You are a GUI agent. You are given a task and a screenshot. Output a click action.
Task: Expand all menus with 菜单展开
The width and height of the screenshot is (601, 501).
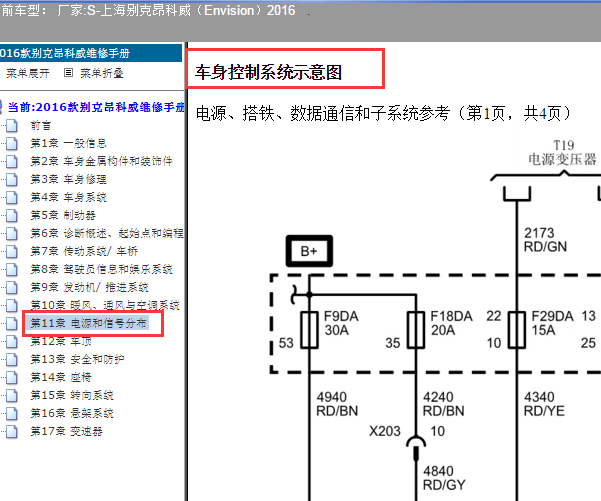pos(28,73)
